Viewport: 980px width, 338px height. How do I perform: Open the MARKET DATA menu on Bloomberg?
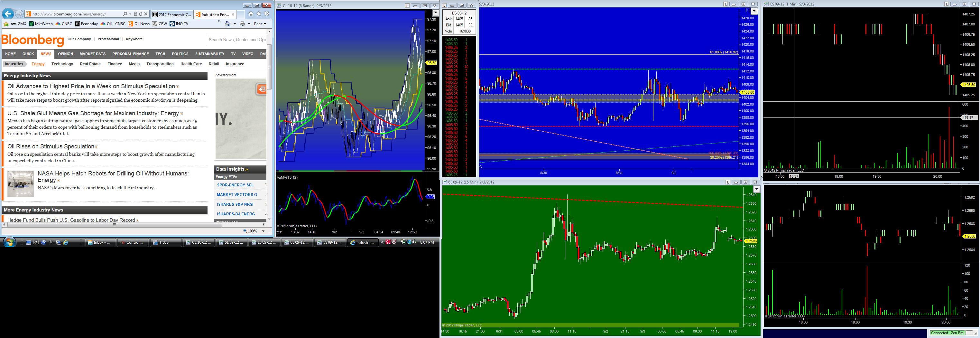click(92, 54)
